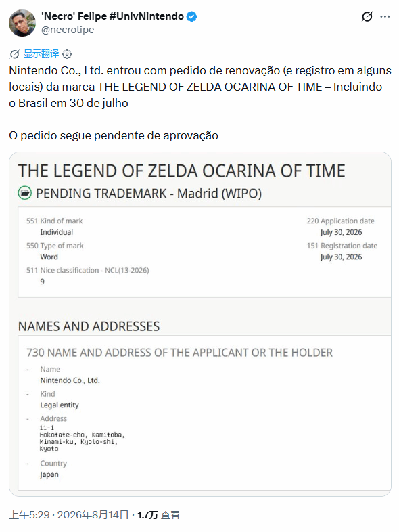Click the Nice classification value 9
Image resolution: width=399 pixels, height=532 pixels.
pyautogui.click(x=42, y=282)
